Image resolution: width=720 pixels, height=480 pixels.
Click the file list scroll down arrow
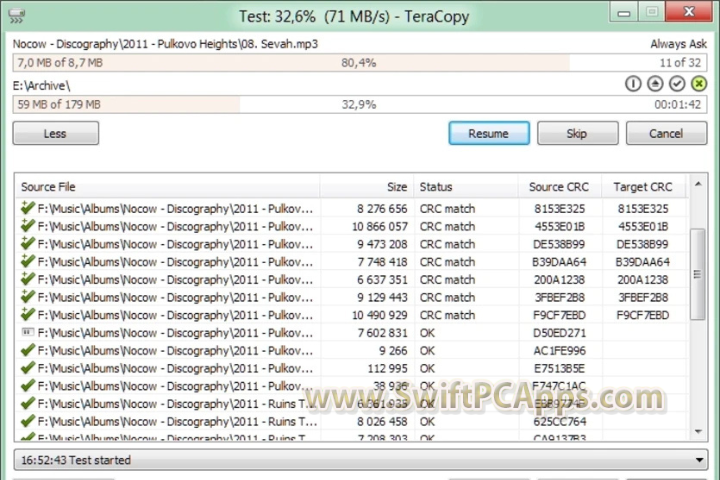(698, 431)
